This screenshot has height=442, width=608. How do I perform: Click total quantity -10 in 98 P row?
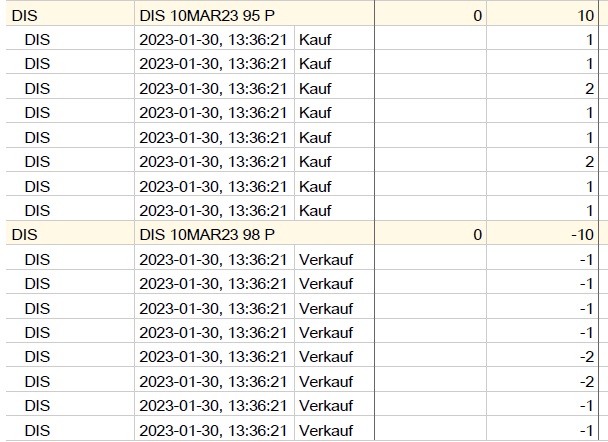coord(582,235)
